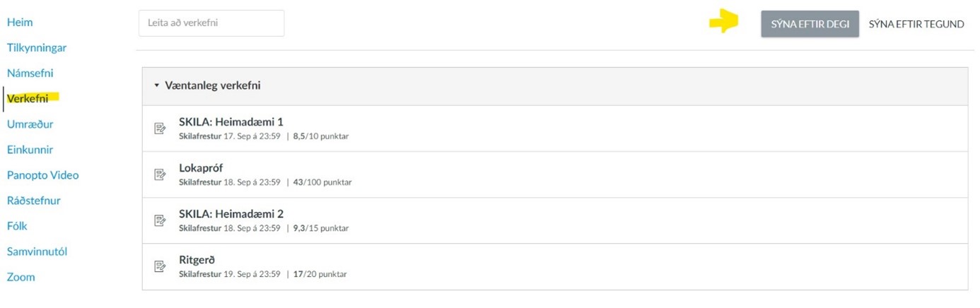Collapse the Væntanleg verkefni group arrow

click(157, 85)
